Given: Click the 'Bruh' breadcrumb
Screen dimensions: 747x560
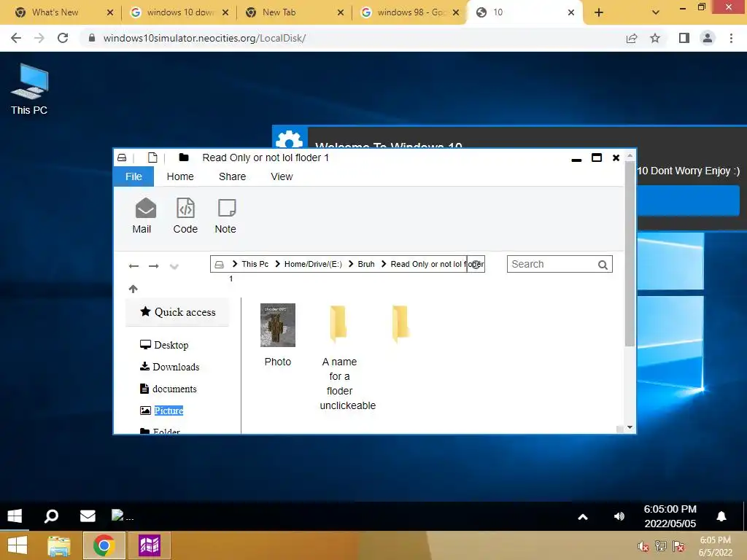Looking at the screenshot, I should tap(366, 264).
